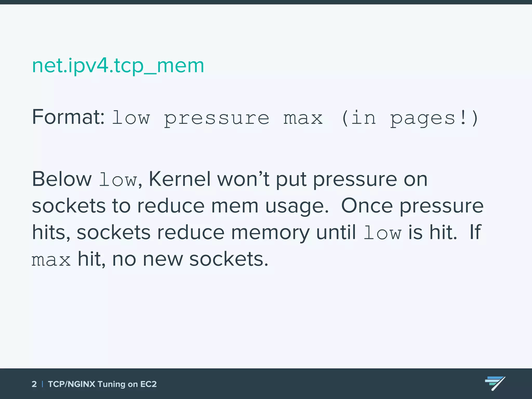Click the word Kernel in paragraph
The height and width of the screenshot is (399, 532).
point(179,179)
